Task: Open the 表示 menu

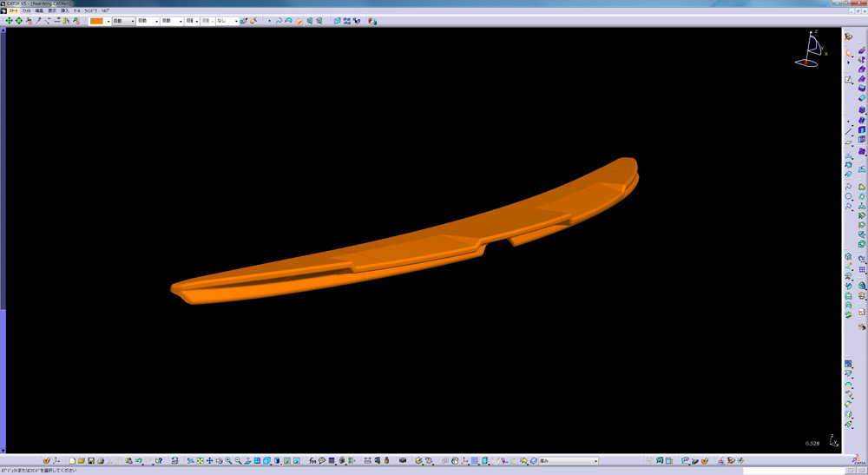Action: (x=52, y=10)
